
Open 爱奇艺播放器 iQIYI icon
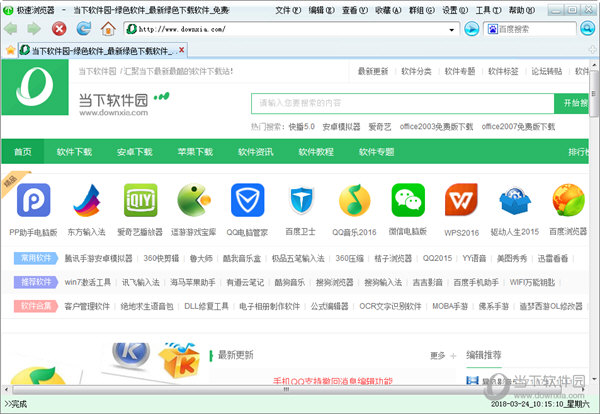pos(140,200)
